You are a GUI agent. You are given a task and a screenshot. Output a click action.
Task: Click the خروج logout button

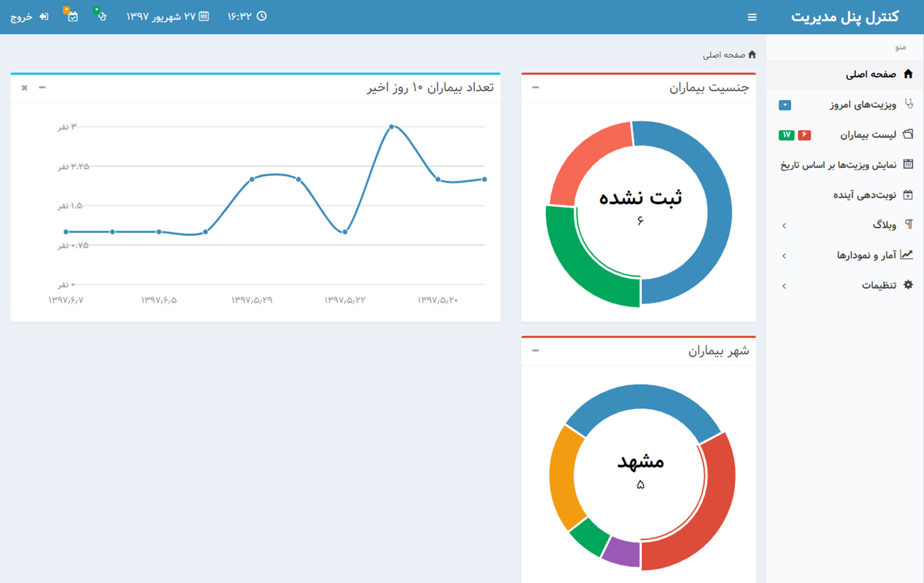(x=30, y=17)
